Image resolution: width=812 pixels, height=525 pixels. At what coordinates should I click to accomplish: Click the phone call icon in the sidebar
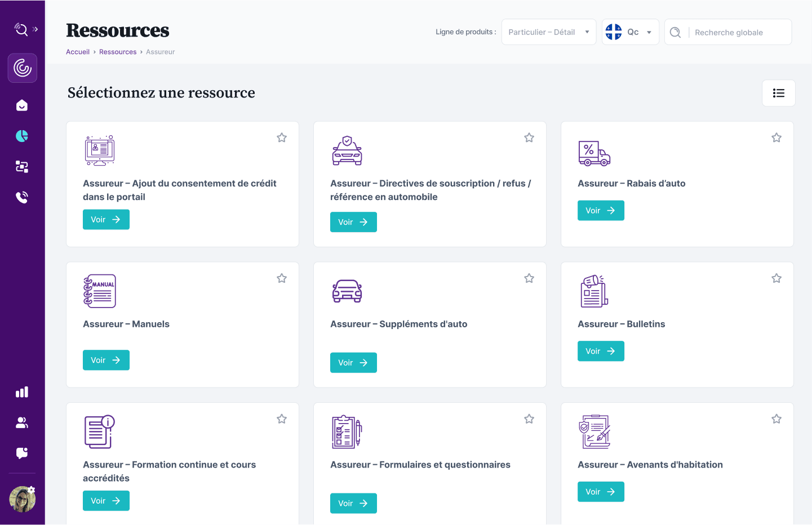point(22,197)
